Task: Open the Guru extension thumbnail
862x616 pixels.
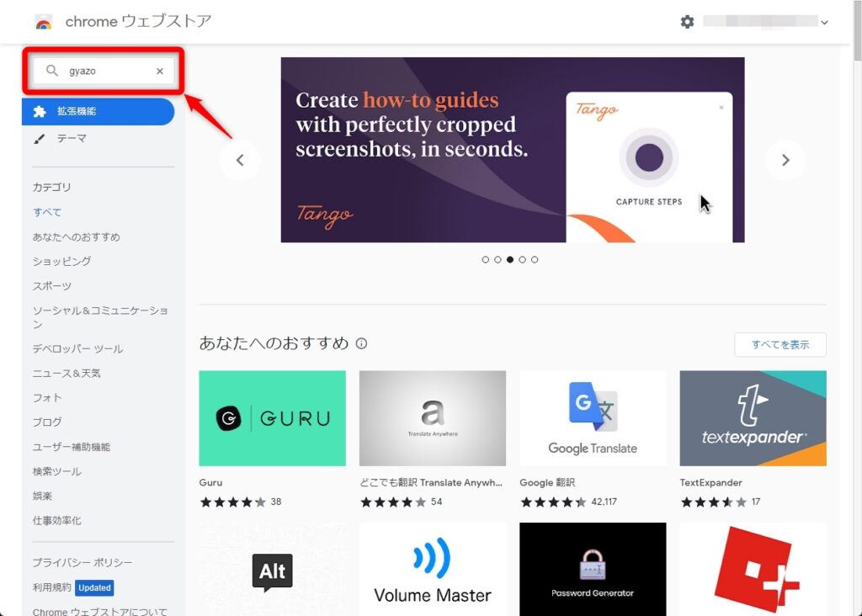Action: (272, 418)
